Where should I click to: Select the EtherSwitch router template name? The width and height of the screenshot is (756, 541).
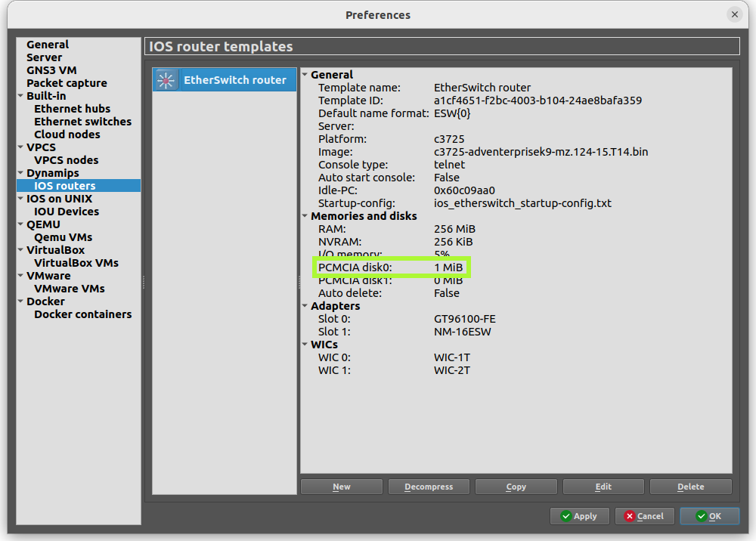(x=235, y=80)
